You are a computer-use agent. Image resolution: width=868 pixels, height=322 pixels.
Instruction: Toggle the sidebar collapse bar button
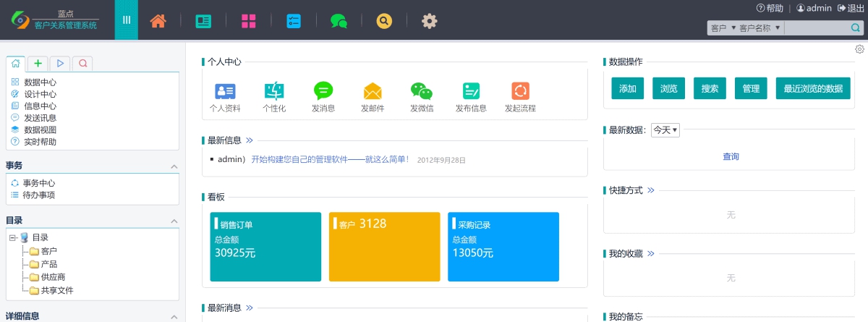[x=127, y=20]
